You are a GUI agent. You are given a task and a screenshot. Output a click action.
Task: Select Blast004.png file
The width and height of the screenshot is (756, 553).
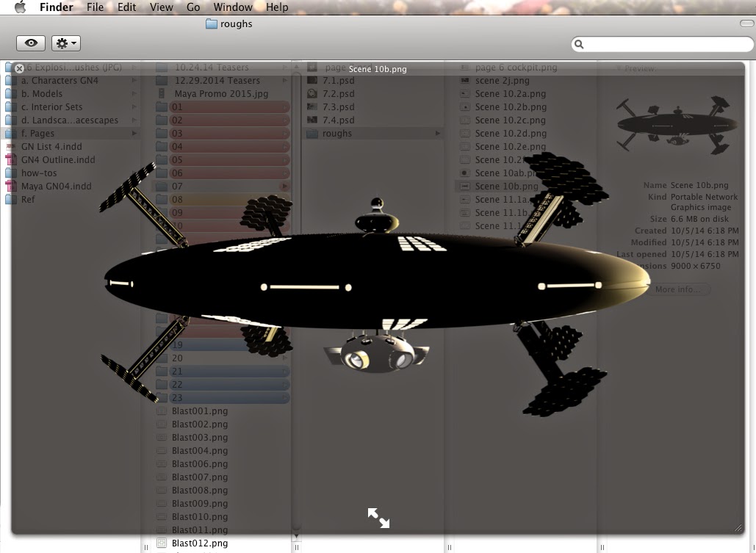(x=200, y=451)
